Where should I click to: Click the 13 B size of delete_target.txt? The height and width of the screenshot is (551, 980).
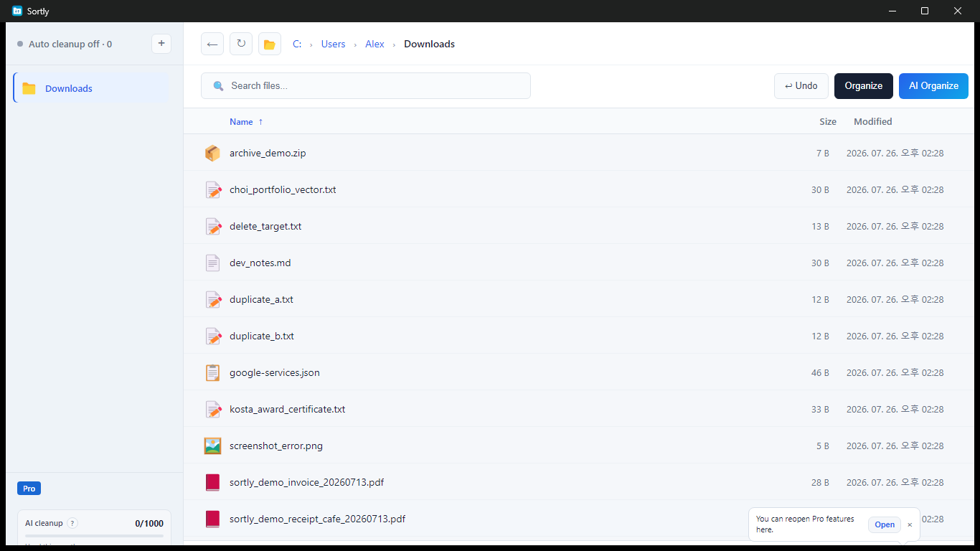pos(820,227)
